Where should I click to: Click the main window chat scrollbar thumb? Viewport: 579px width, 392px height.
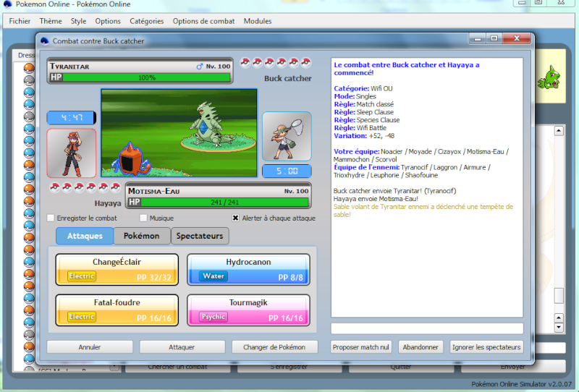(559, 296)
